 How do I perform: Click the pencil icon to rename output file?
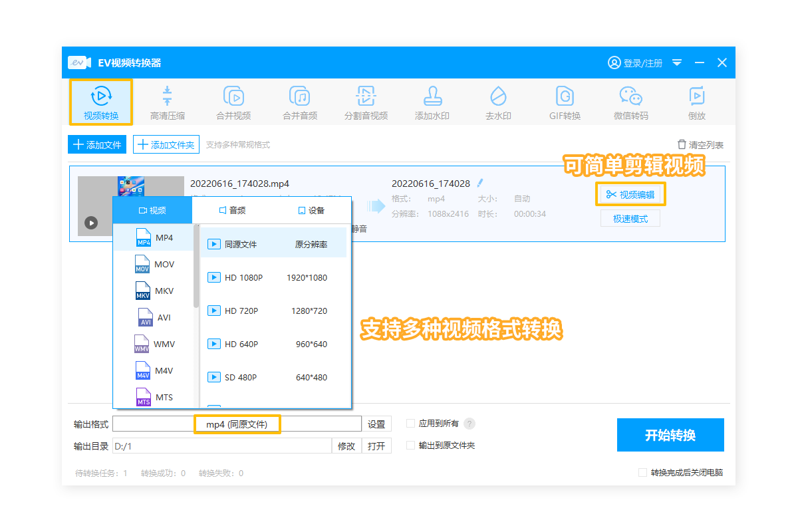[480, 183]
